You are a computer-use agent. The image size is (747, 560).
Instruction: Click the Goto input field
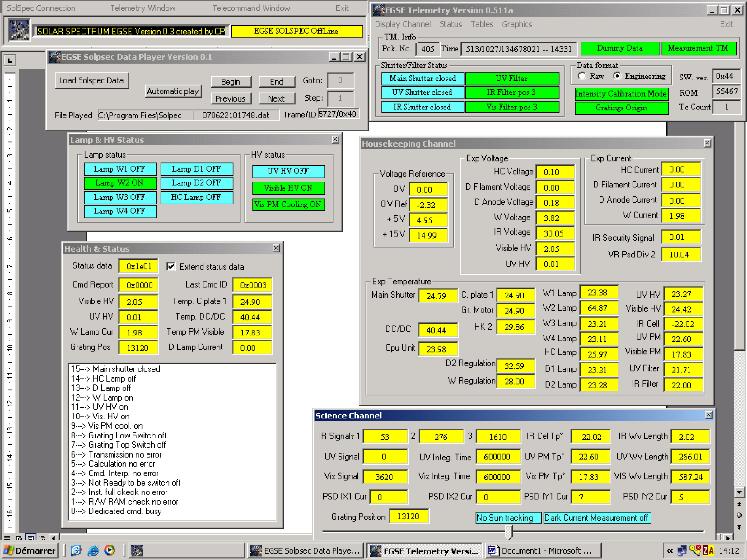point(340,80)
